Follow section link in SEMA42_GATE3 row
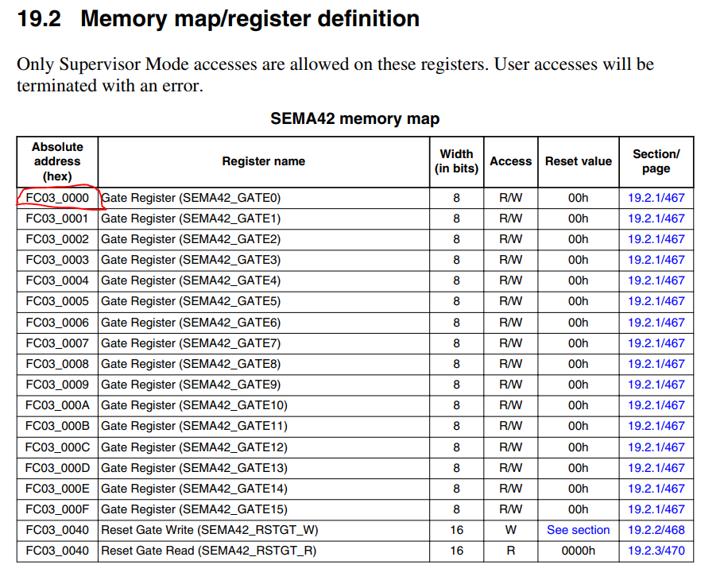The image size is (728, 584). [656, 260]
